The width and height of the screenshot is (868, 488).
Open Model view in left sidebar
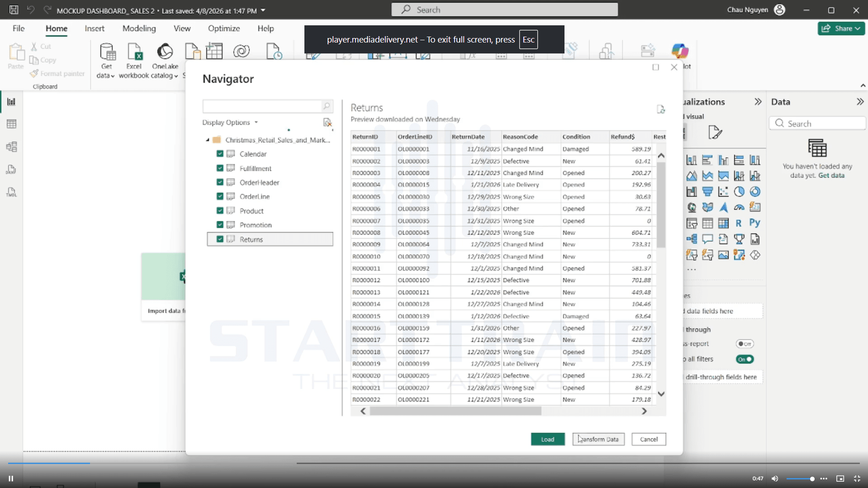pos(11,147)
